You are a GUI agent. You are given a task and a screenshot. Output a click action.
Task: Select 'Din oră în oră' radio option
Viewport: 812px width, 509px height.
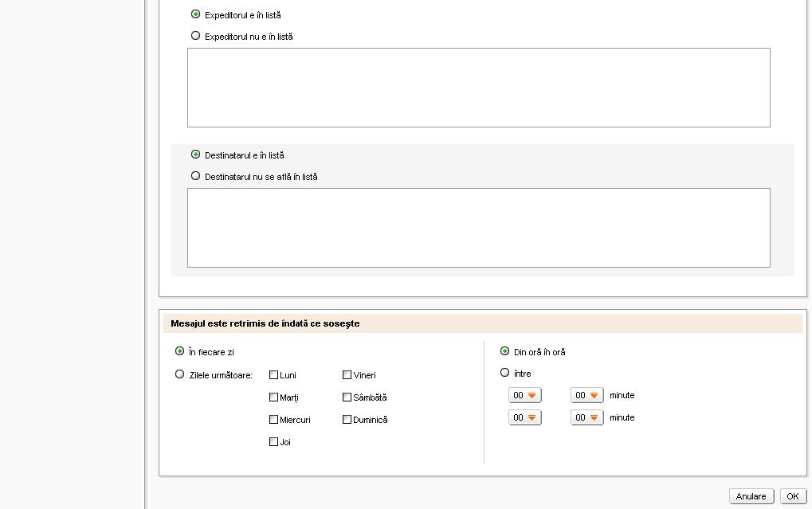(x=505, y=351)
